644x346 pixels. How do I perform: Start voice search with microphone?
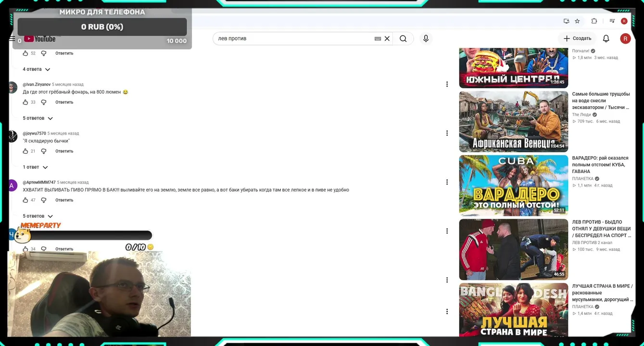[x=426, y=38]
